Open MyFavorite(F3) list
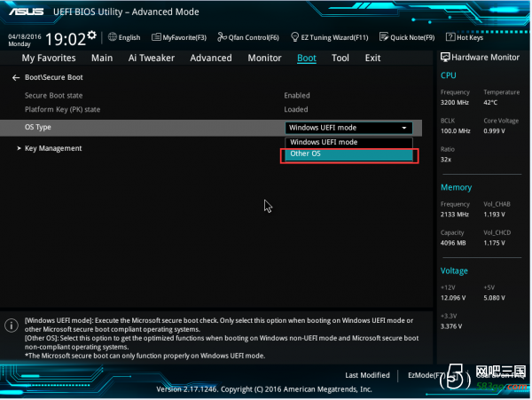Image resolution: width=532 pixels, height=400 pixels. pos(179,37)
